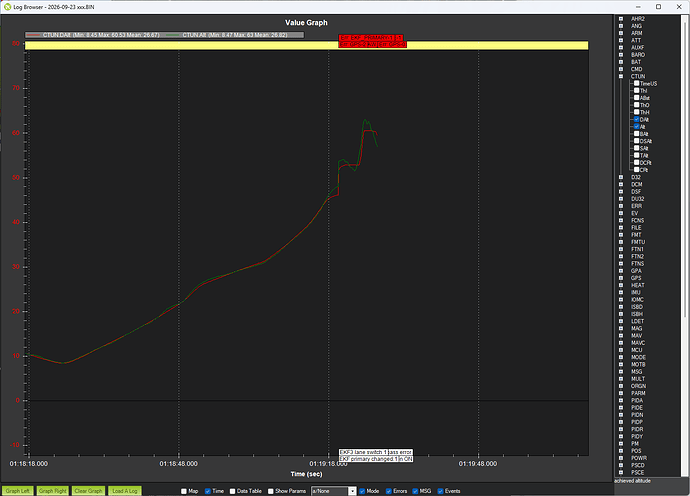Viewport: 690px width, 496px height.
Task: Expand the AHR2 tree node
Action: click(621, 19)
